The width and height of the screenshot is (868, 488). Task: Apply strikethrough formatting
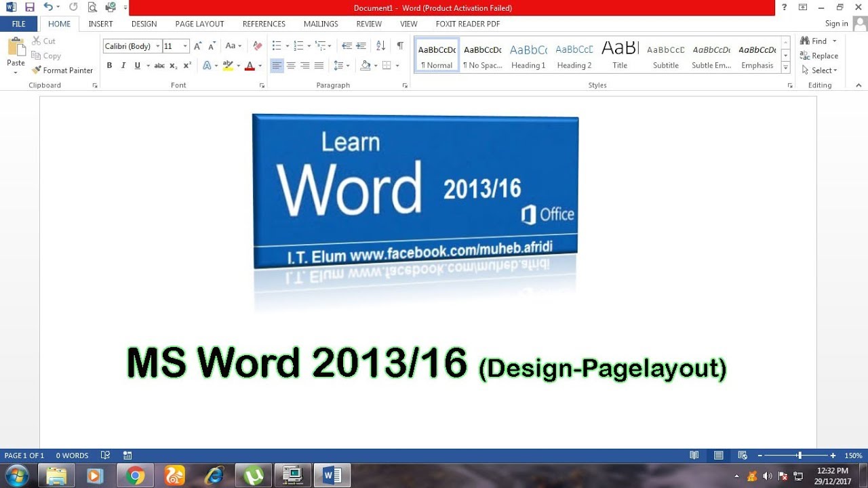tap(159, 66)
